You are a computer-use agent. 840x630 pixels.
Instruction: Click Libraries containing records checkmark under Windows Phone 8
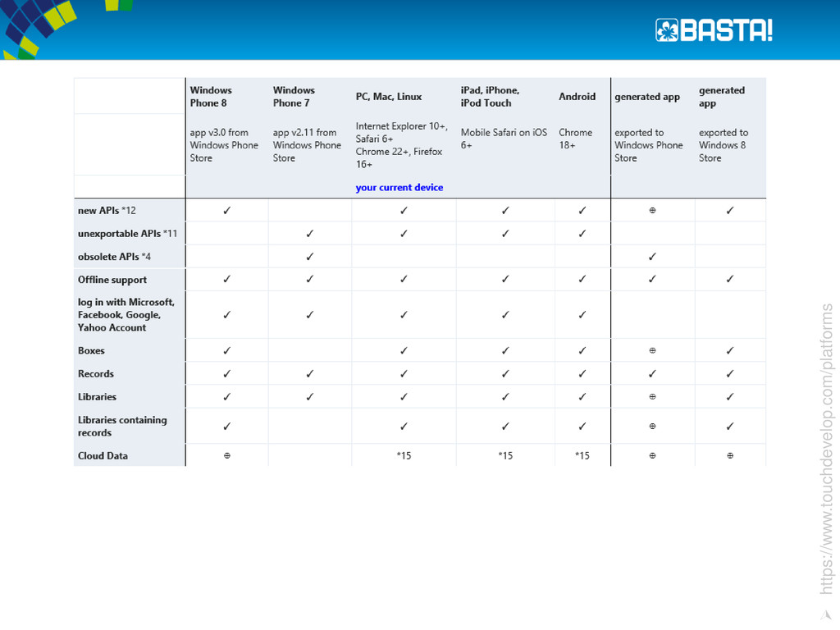[x=226, y=427]
